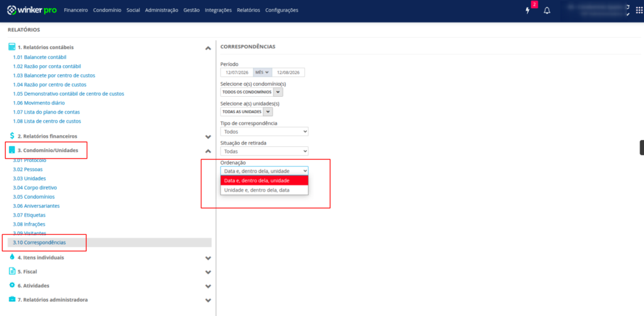
Task: Expand the Itens individuais section chevron
Action: pos(208,258)
